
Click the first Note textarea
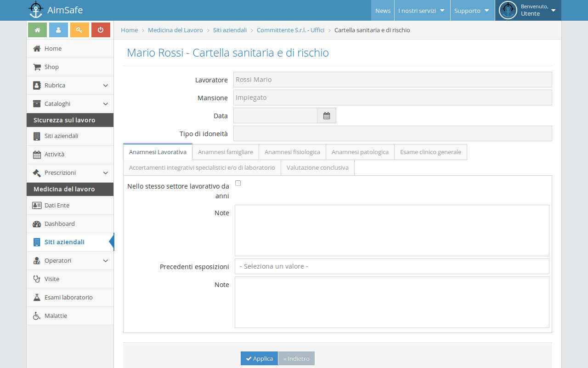pos(392,230)
